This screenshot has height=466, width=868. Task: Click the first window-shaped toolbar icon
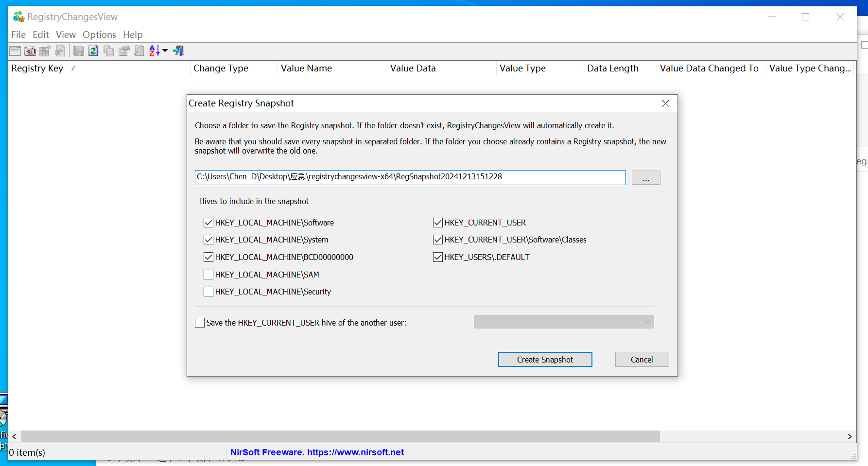point(15,51)
